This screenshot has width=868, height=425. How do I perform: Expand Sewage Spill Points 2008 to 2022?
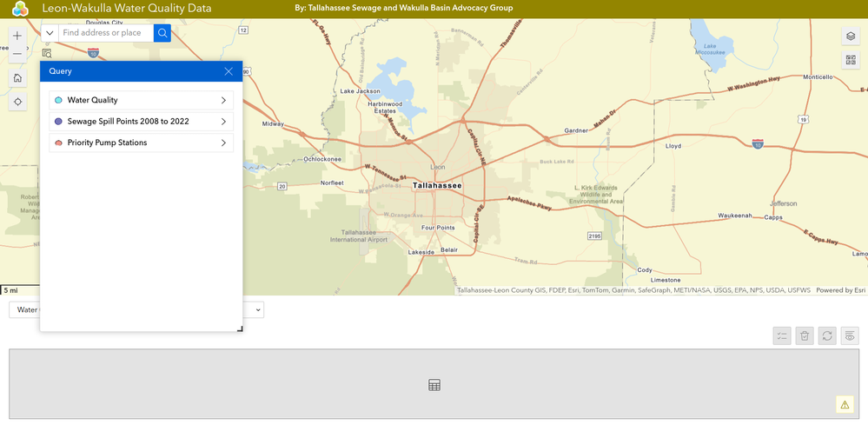pos(141,121)
